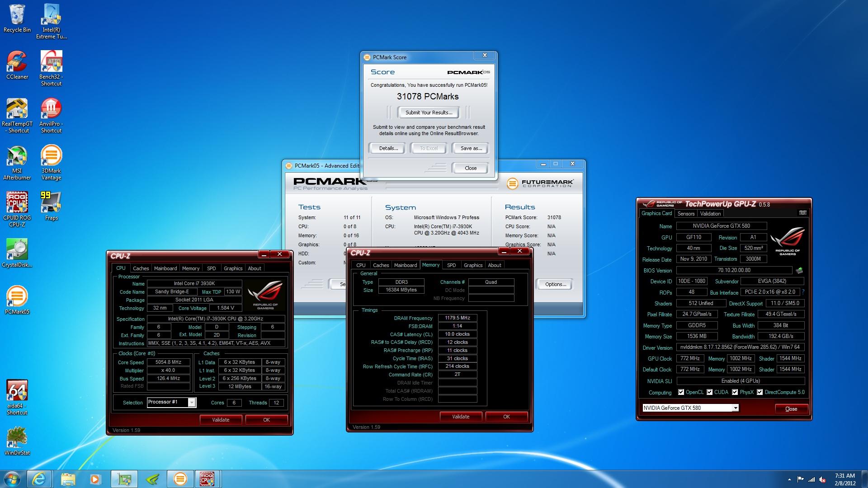Switch to Caches tab in left CPU-Z
This screenshot has height=488, width=868.
tap(141, 268)
